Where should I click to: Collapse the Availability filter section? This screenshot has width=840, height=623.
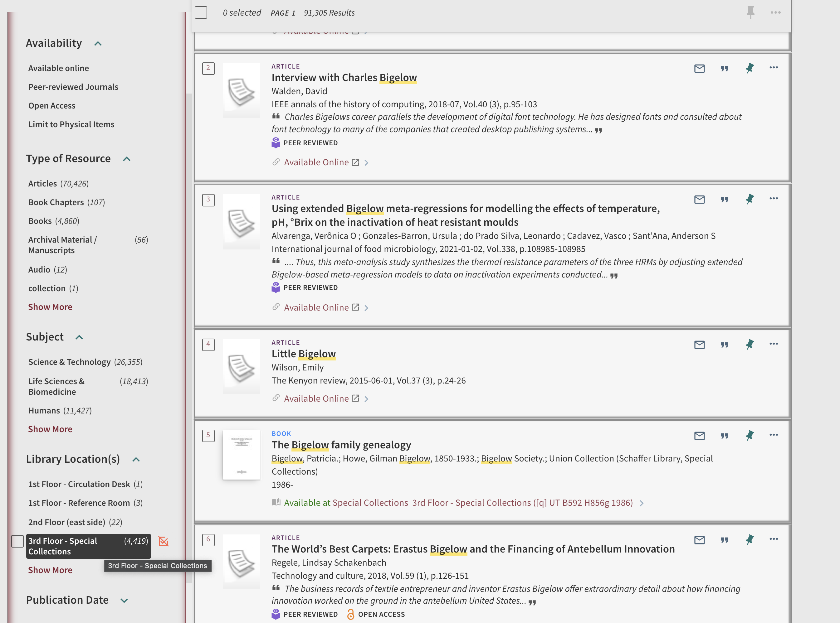tap(98, 43)
